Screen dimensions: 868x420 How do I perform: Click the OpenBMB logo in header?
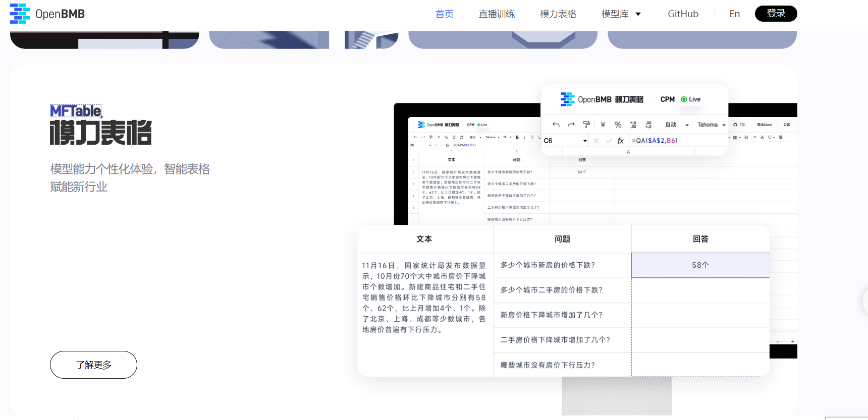47,14
